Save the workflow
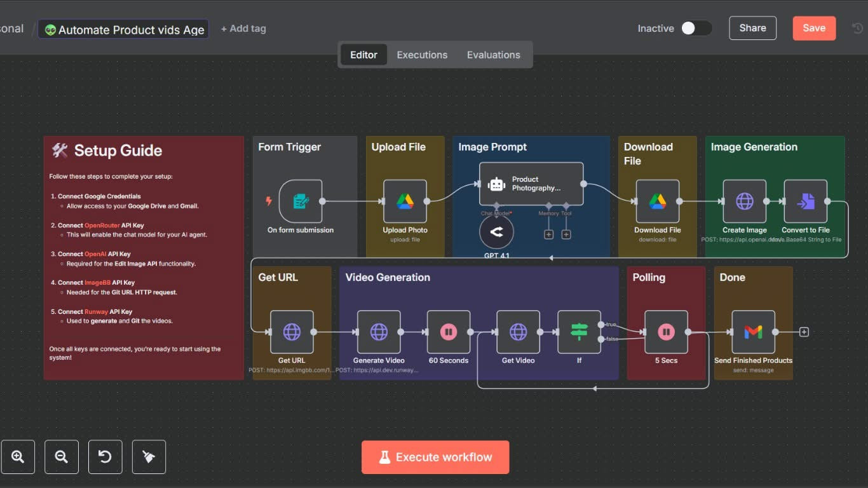The height and width of the screenshot is (488, 868). tap(814, 28)
